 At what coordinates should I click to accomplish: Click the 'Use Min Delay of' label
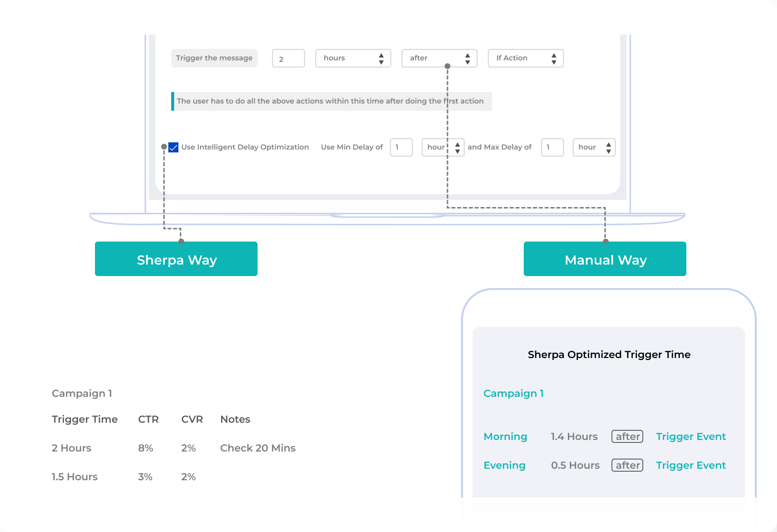352,147
